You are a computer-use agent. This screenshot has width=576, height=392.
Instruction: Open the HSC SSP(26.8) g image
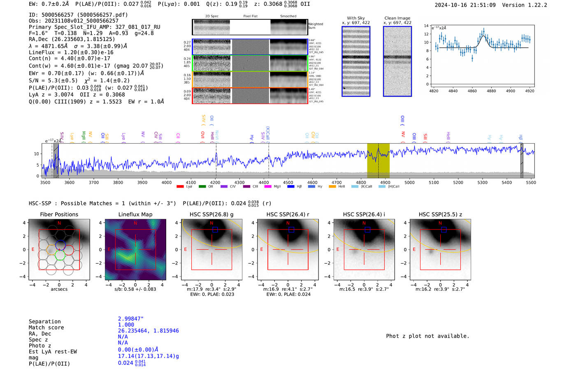pos(211,250)
